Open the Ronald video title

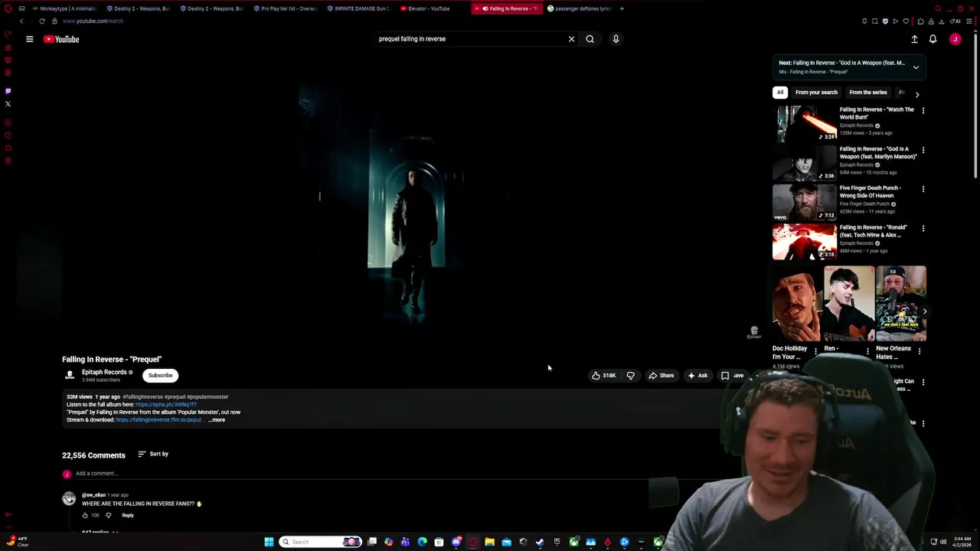click(x=873, y=231)
